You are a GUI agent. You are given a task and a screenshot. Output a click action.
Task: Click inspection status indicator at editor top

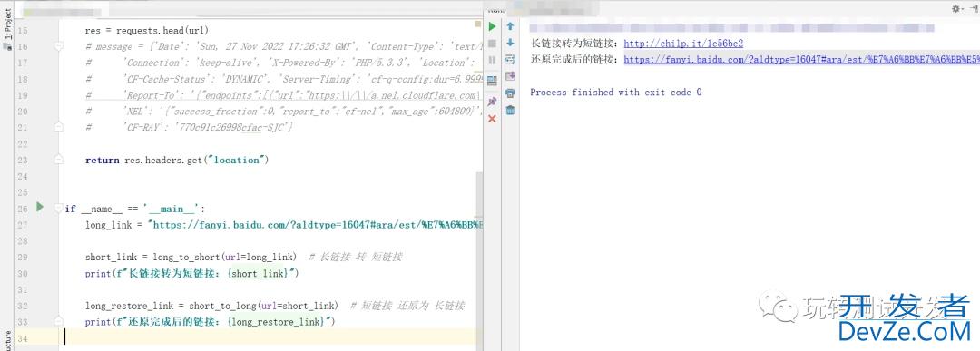tap(478, 24)
